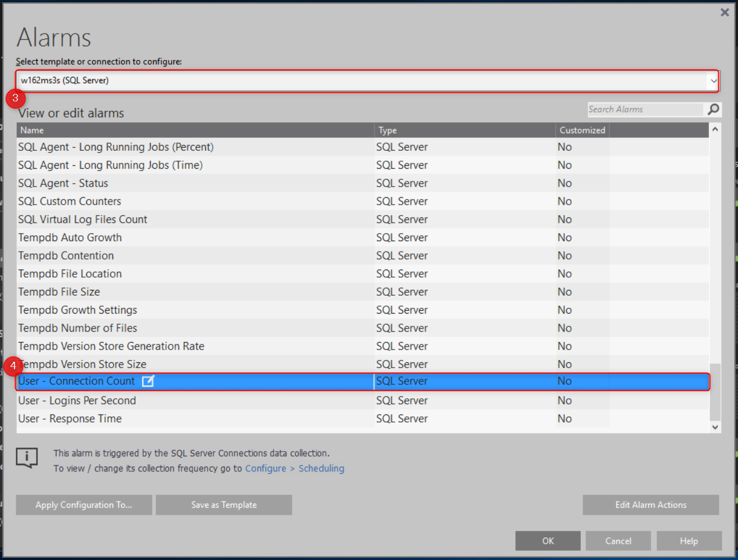Click Apply Configuration To... button
Image resolution: width=738 pixels, height=560 pixels.
pyautogui.click(x=83, y=504)
